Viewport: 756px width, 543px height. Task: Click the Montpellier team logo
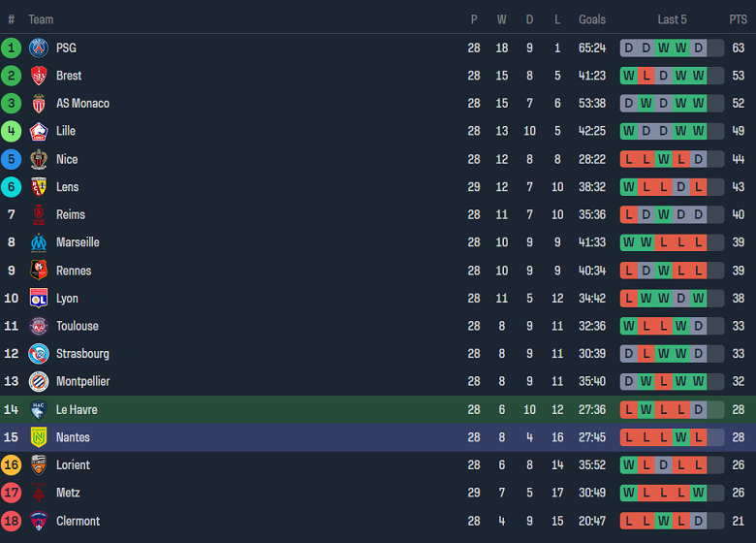(39, 381)
